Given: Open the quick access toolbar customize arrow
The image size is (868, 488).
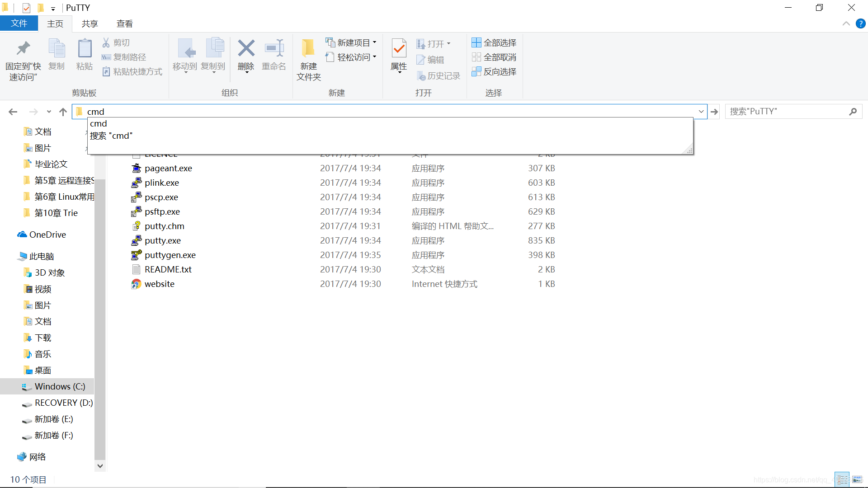Looking at the screenshot, I should click(x=53, y=8).
